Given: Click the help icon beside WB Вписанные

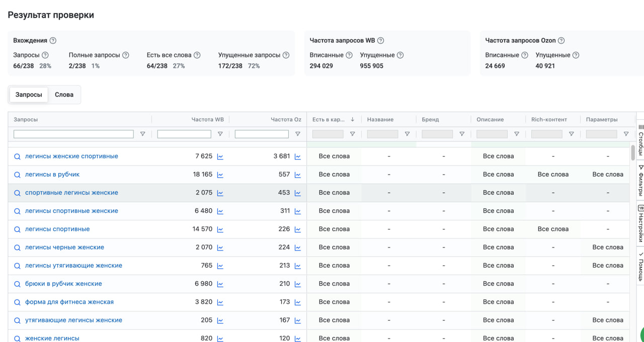Looking at the screenshot, I should (x=349, y=55).
